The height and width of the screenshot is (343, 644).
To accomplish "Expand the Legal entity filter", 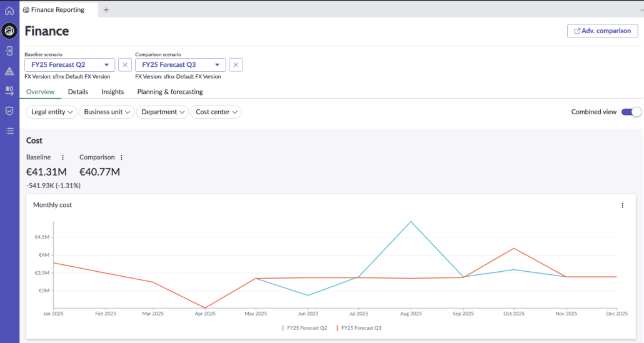I will tap(51, 112).
